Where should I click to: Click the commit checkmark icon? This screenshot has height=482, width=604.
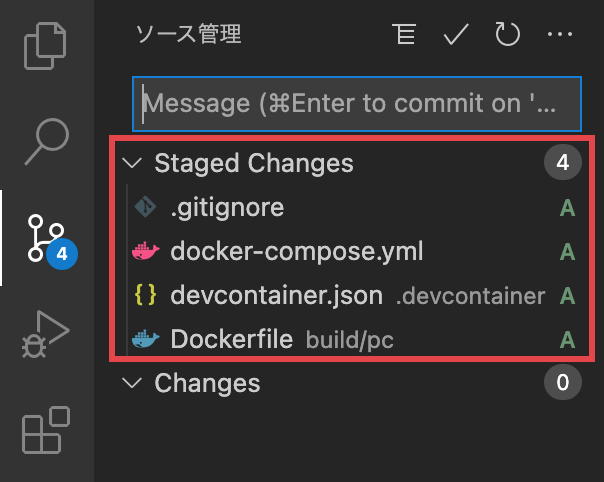point(456,36)
